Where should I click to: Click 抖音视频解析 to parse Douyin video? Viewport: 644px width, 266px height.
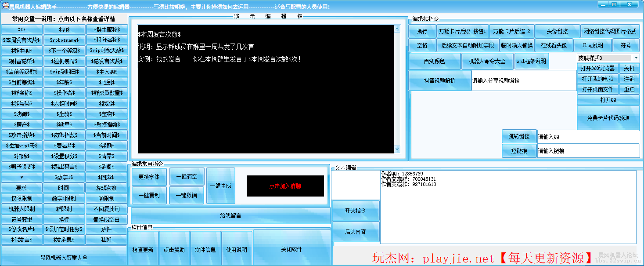440,80
